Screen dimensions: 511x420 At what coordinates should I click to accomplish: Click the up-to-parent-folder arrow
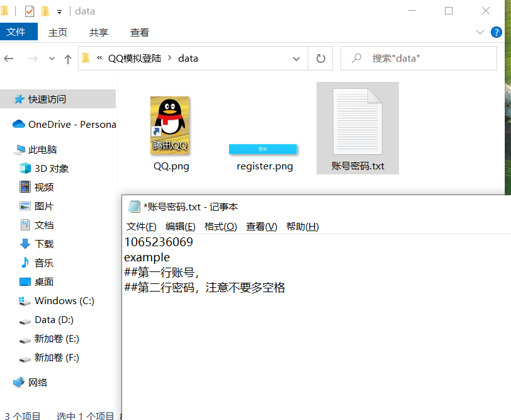[68, 58]
